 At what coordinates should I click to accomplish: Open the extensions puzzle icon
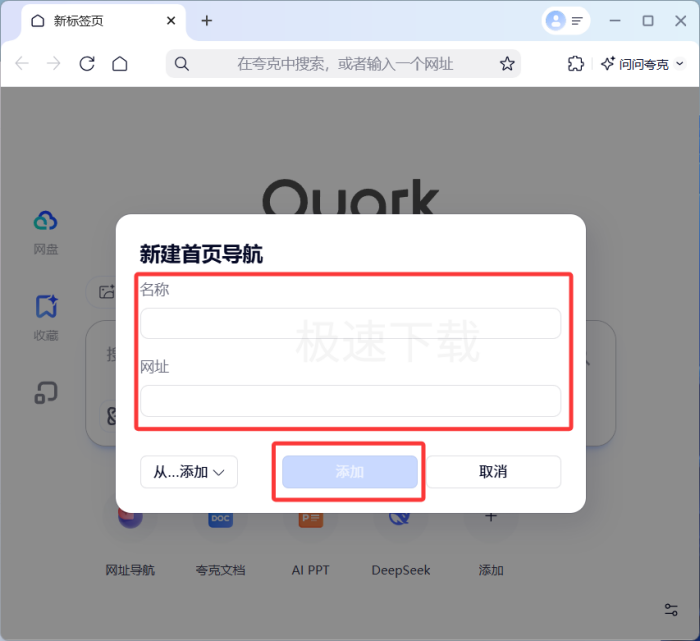tap(575, 64)
